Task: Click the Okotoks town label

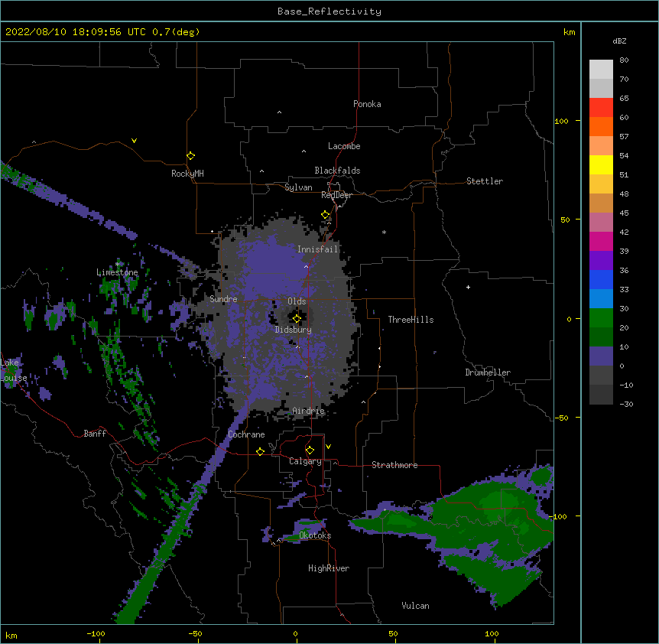Action: tap(315, 535)
